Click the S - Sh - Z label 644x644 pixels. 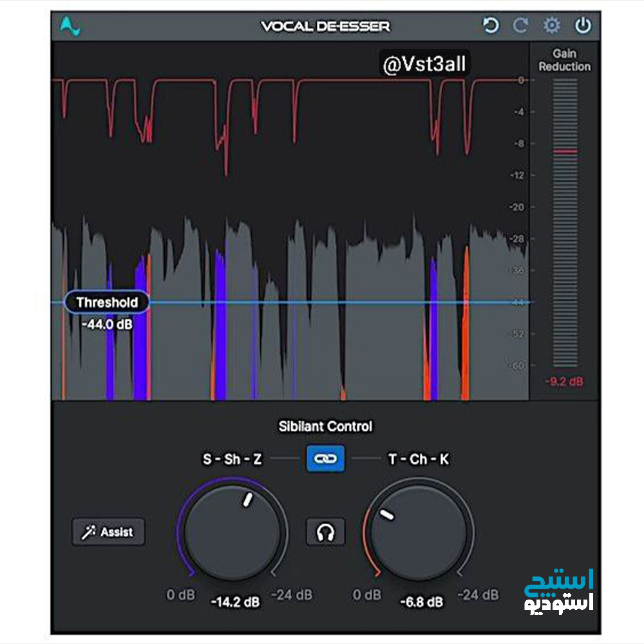tap(232, 459)
